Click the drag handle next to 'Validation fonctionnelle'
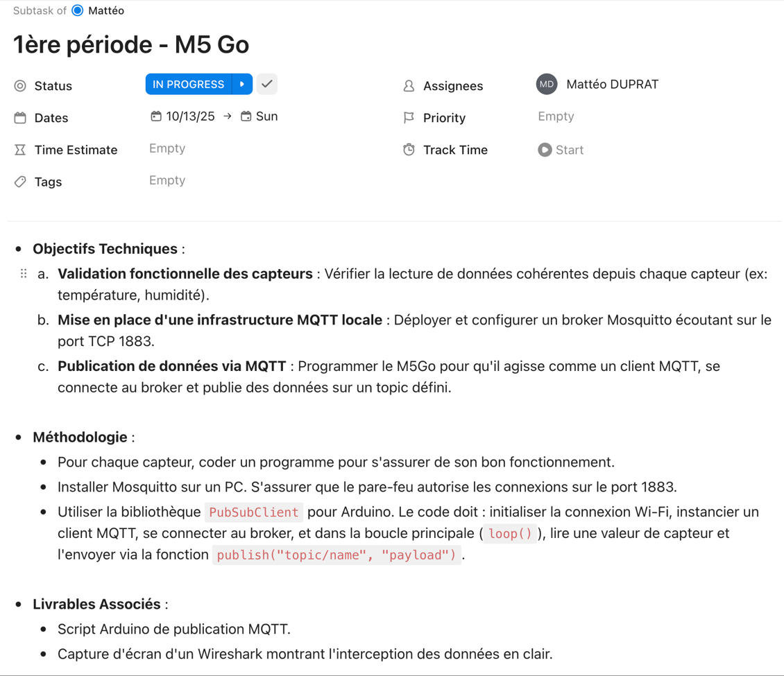 pos(22,273)
